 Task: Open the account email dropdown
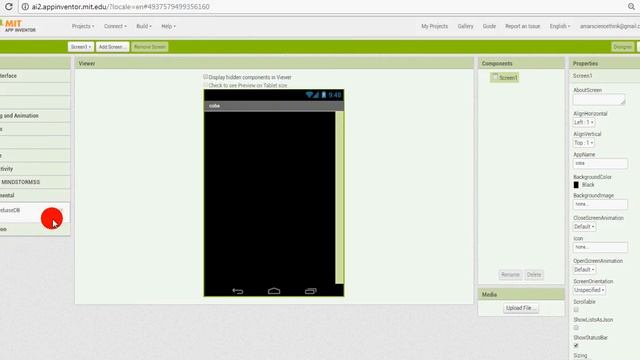point(610,26)
